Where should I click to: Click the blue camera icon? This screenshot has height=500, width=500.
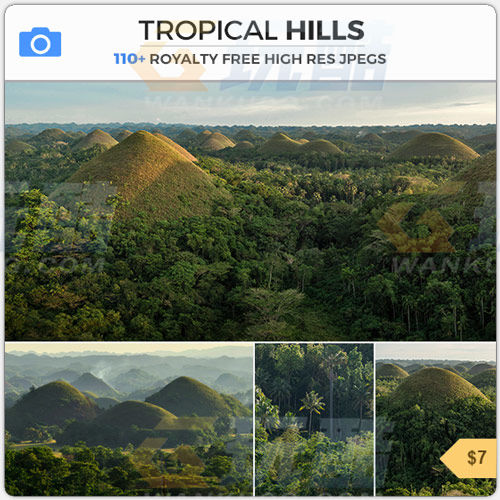[x=40, y=42]
